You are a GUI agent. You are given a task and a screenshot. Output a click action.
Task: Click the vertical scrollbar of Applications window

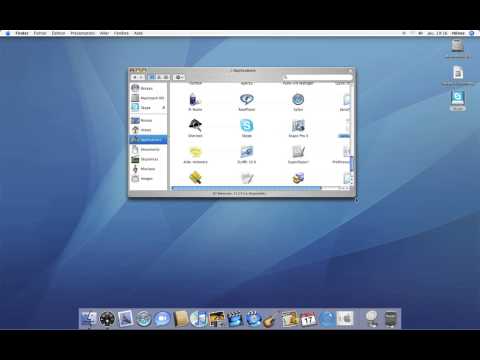coord(351,165)
